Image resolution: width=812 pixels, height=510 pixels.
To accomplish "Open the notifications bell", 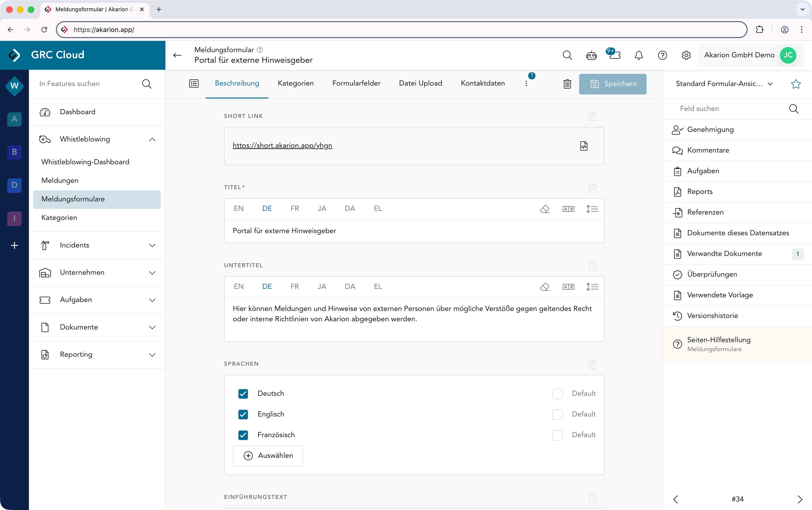I will coord(638,55).
